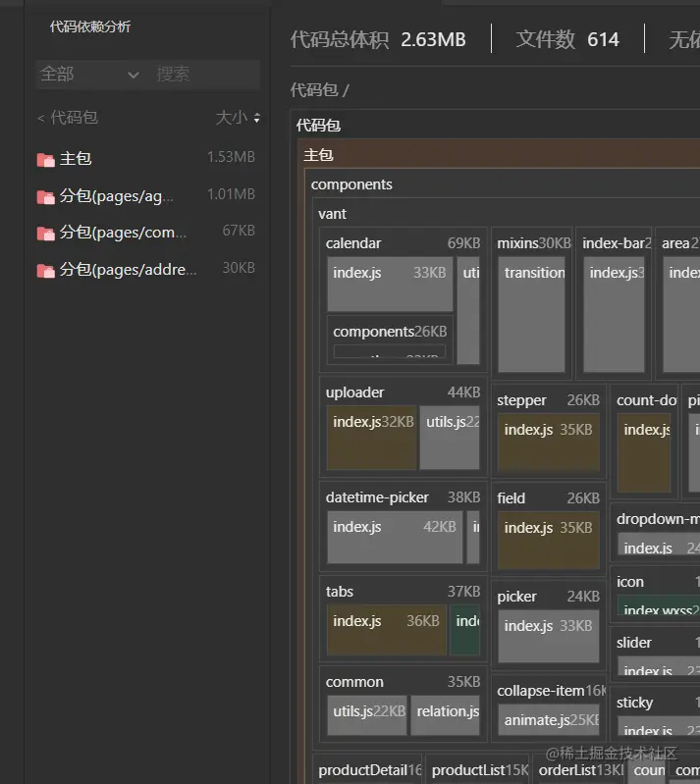Click uploader utils.js tile
Screen dimensions: 700x784
point(450,438)
